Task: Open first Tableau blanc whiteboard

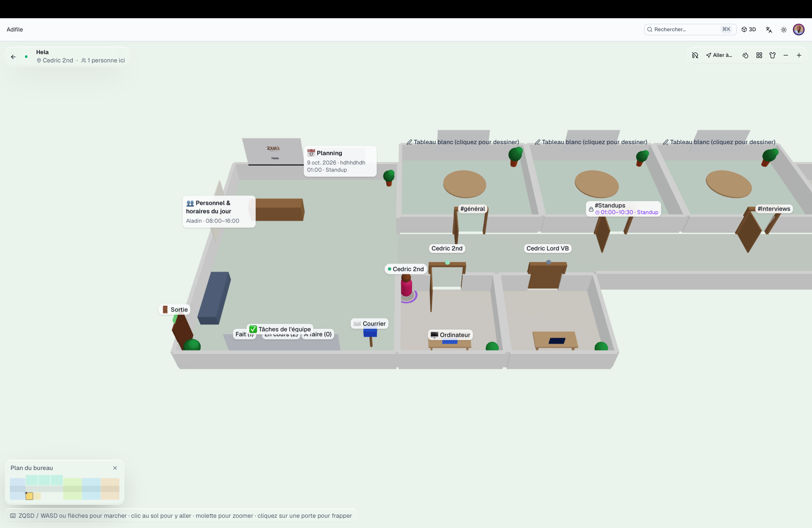Action: point(463,142)
